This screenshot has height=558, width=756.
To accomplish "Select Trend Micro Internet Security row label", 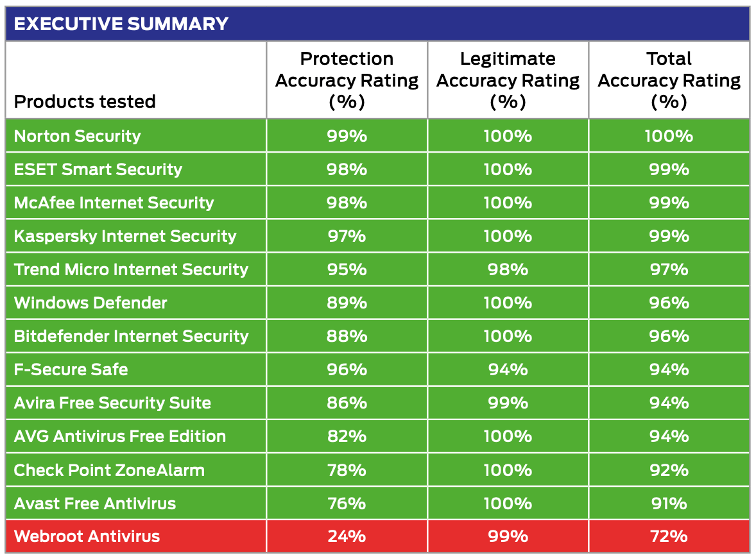I will (x=131, y=269).
